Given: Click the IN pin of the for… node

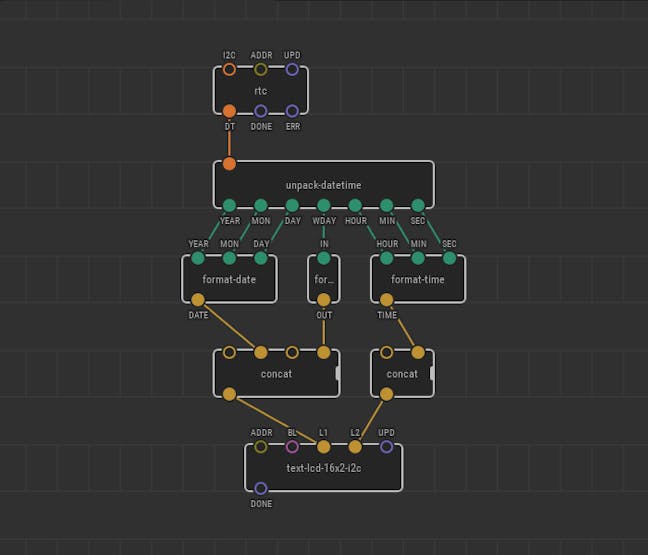Looking at the screenshot, I should (324, 258).
